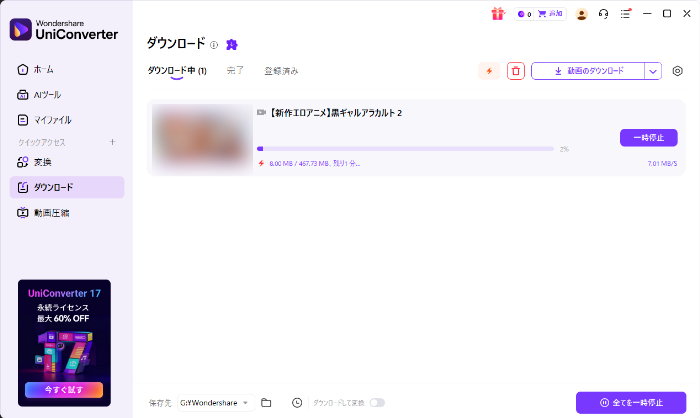Open the gift box promotions icon
Viewport: 700px width, 418px height.
[x=498, y=14]
